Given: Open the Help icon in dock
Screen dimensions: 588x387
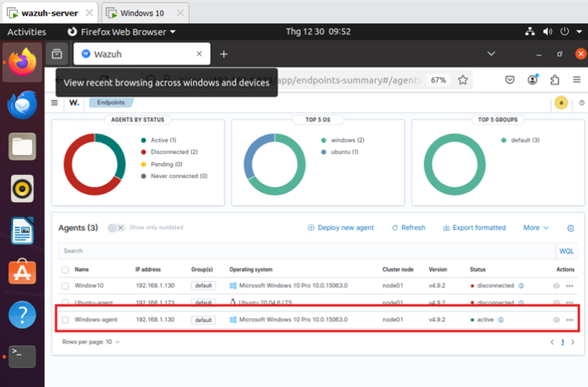Looking at the screenshot, I should (22, 314).
